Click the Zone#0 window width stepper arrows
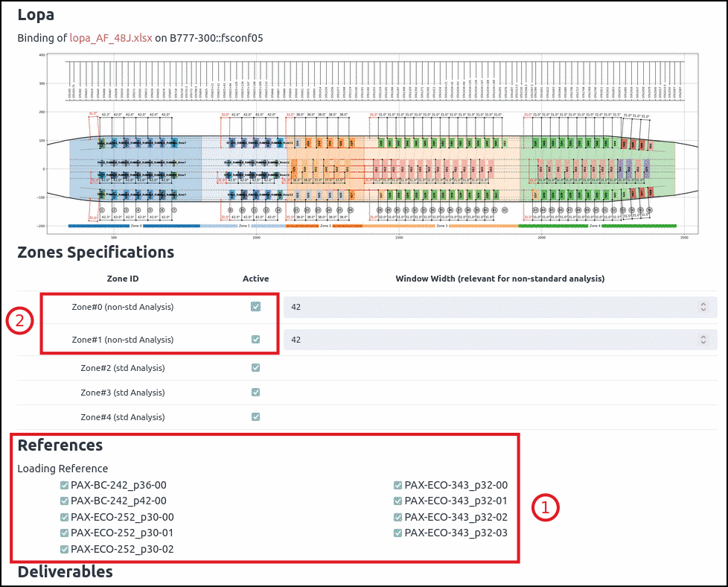The width and height of the screenshot is (728, 587). coord(703,307)
